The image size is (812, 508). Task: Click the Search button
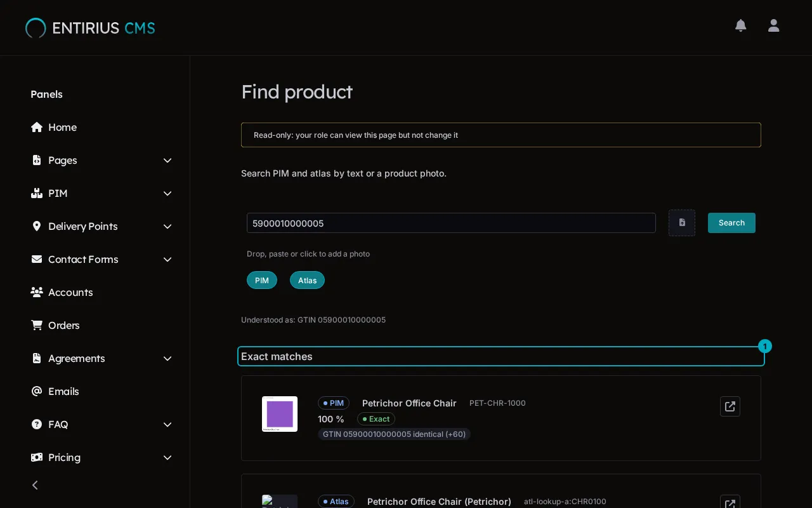[x=731, y=223]
